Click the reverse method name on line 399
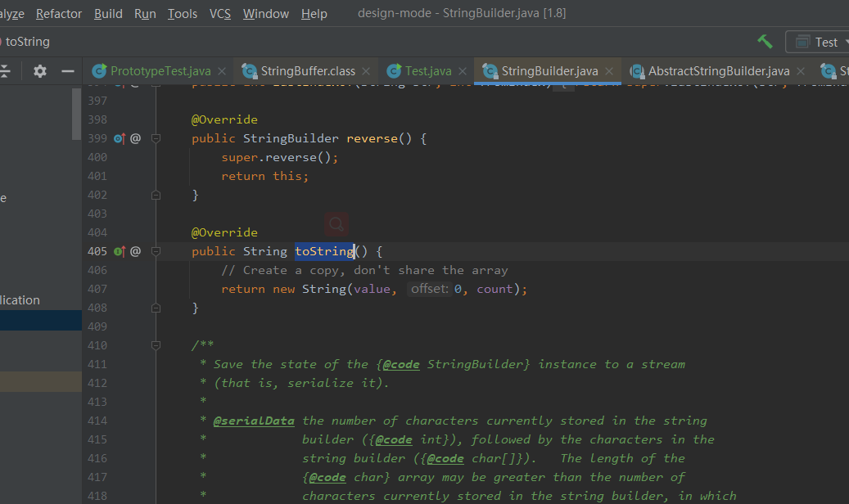The width and height of the screenshot is (849, 504). coord(373,138)
